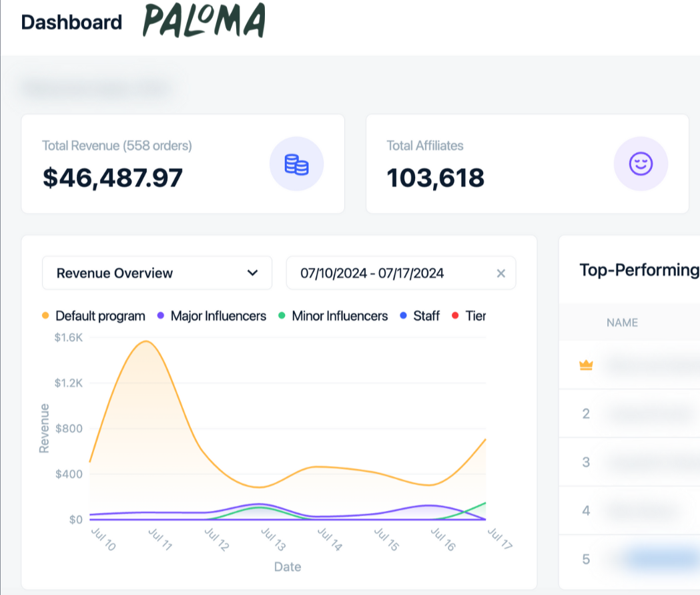Toggle Major Influencers legend series
The width and height of the screenshot is (700, 595).
[218, 316]
